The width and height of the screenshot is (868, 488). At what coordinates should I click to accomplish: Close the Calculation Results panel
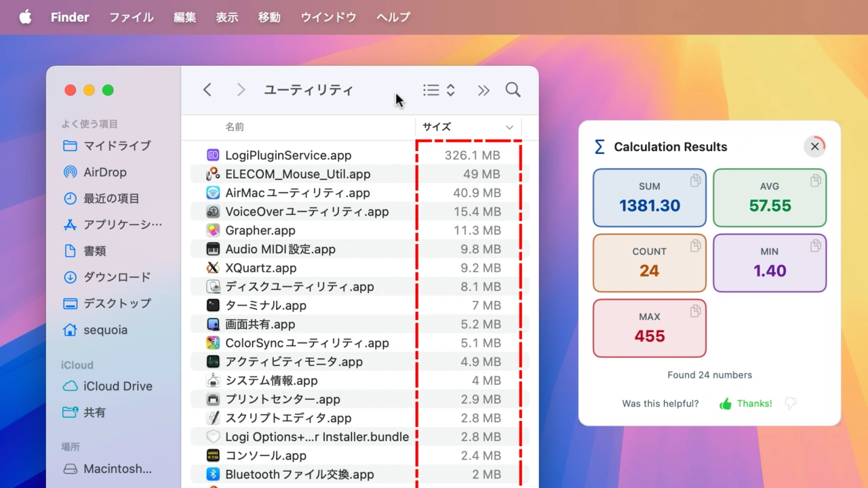[x=814, y=146]
